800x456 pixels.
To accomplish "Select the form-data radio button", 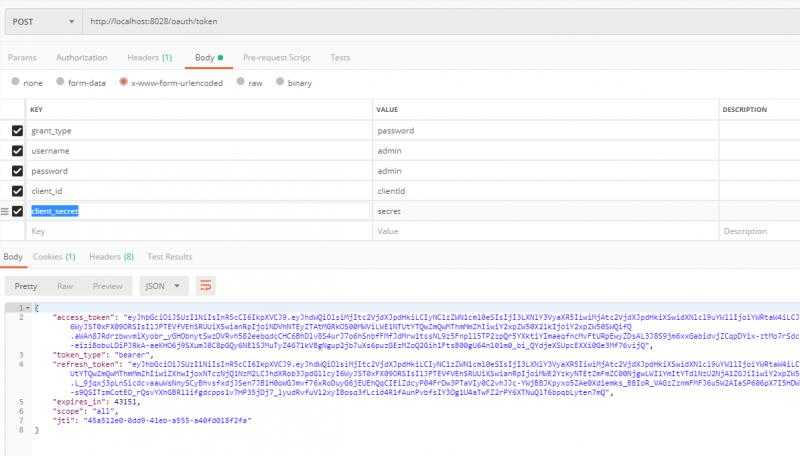I will (x=60, y=82).
